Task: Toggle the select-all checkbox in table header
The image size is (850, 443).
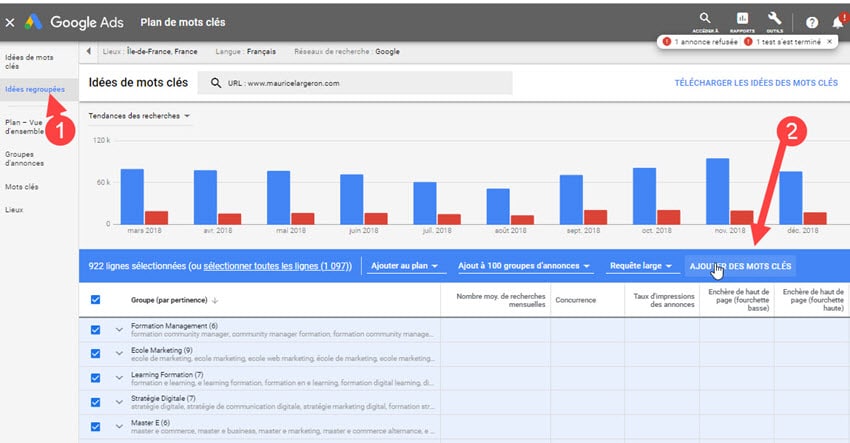Action: [x=96, y=300]
